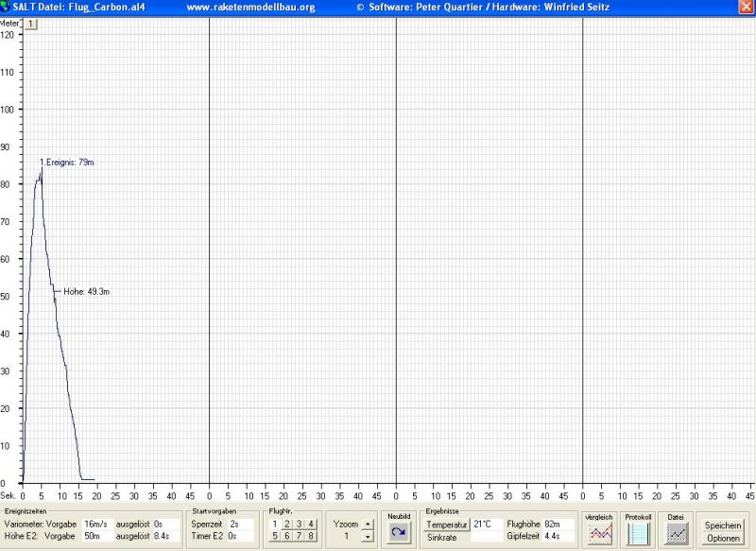The height and width of the screenshot is (551, 756).
Task: Select flight number 1
Action: (x=275, y=524)
